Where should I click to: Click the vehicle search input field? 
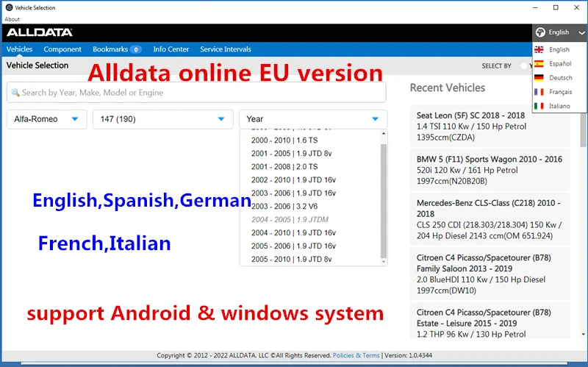click(196, 93)
